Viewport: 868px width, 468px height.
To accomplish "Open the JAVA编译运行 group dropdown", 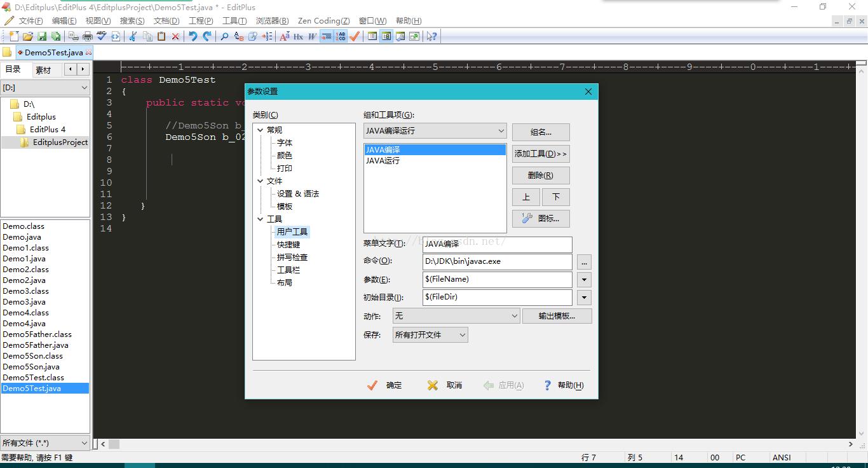I will click(x=435, y=131).
